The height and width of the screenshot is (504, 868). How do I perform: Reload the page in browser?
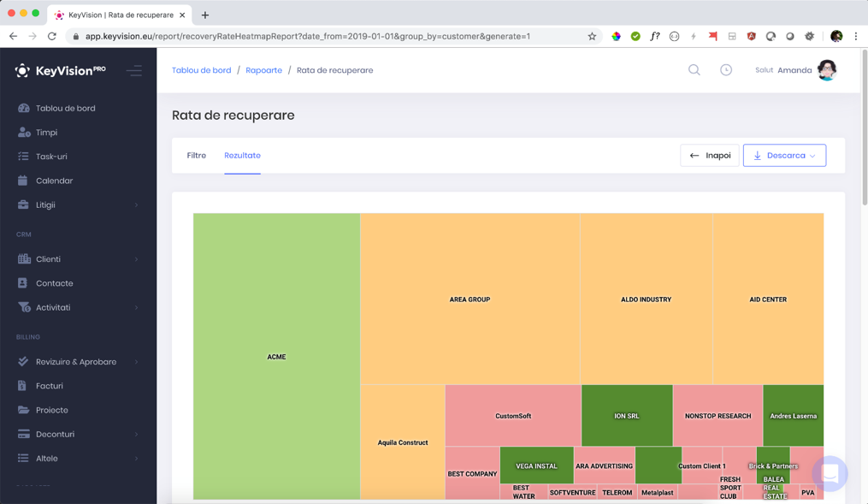coord(52,36)
